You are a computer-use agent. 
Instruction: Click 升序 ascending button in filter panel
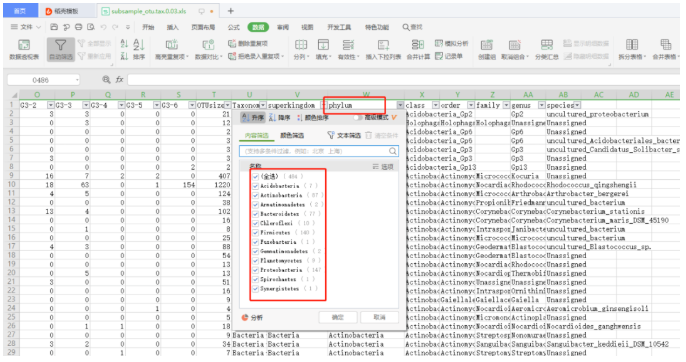point(253,117)
